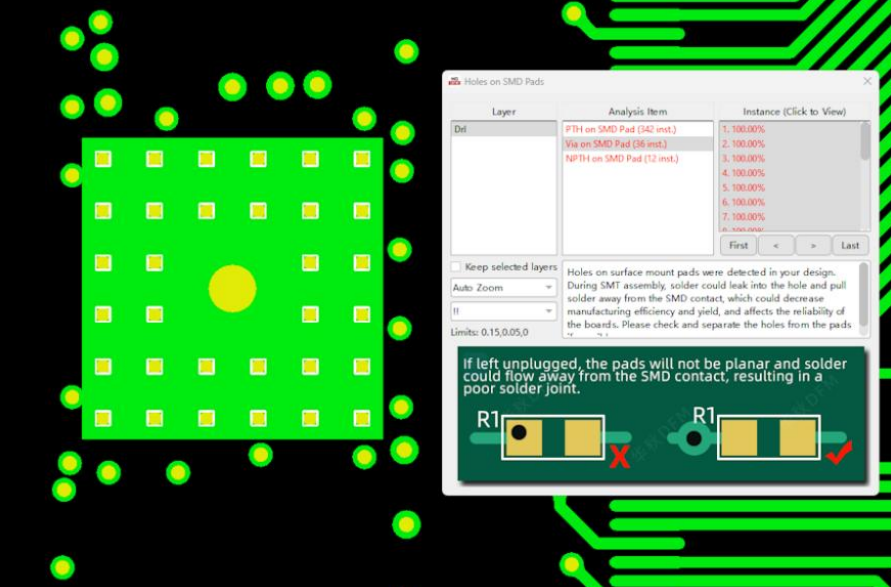Viewport: 891px width, 587px height.
Task: Jump to the First instance
Action: click(x=738, y=245)
